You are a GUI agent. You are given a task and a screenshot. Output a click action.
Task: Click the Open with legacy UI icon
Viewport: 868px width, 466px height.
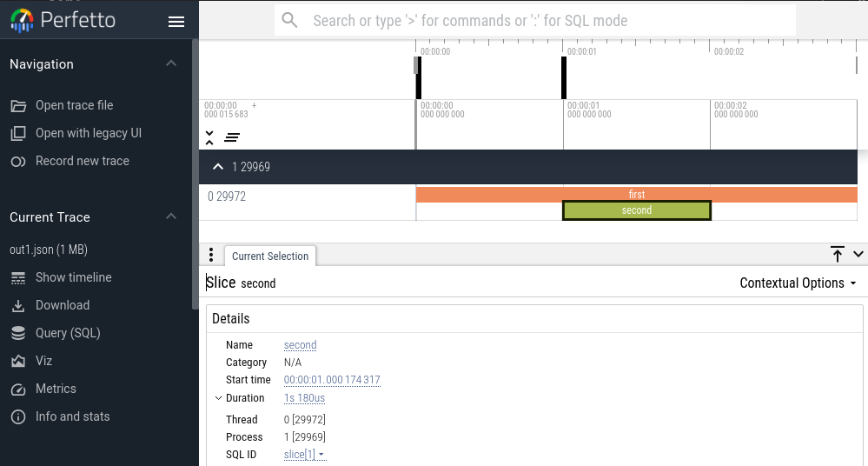[18, 134]
